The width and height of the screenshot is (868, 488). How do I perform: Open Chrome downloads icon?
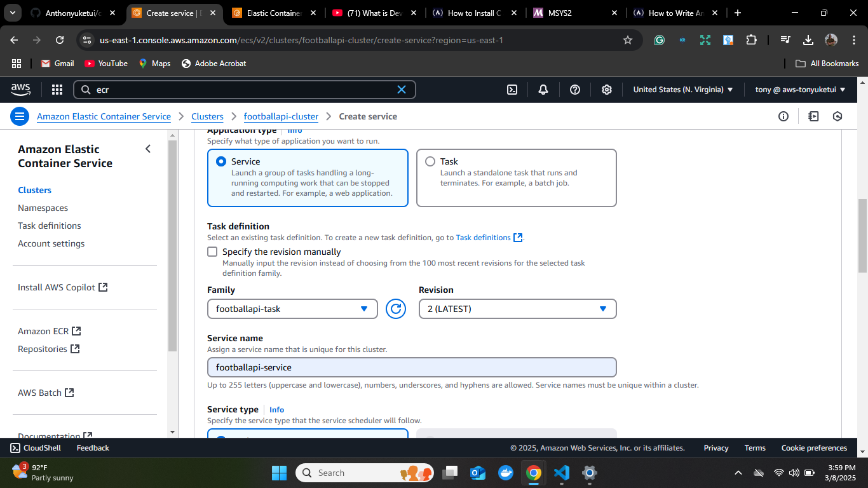point(808,40)
